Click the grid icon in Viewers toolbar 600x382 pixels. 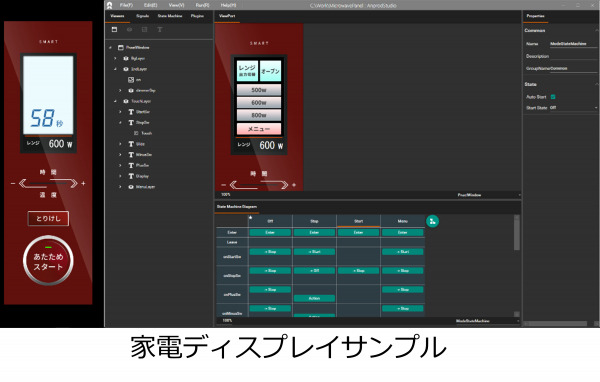(x=144, y=29)
